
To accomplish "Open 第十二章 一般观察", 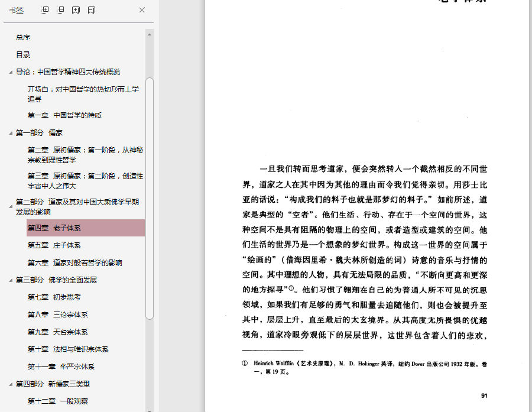I will (x=58, y=401).
